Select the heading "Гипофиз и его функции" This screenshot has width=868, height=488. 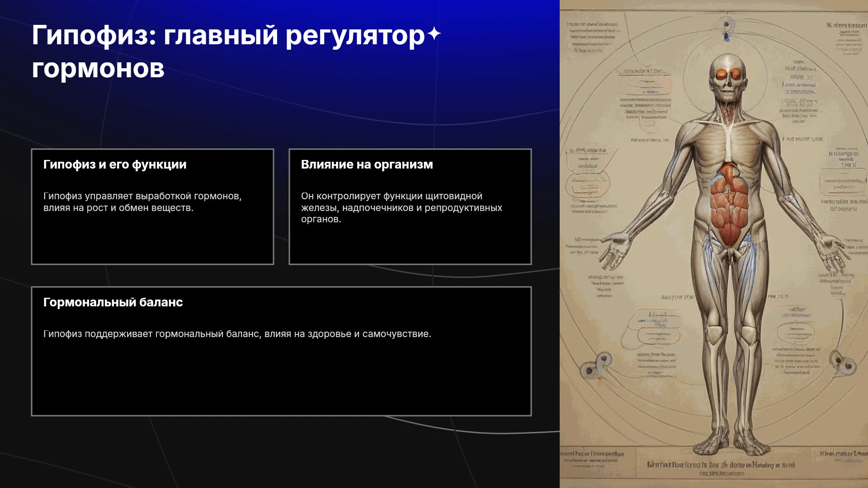[x=115, y=164]
